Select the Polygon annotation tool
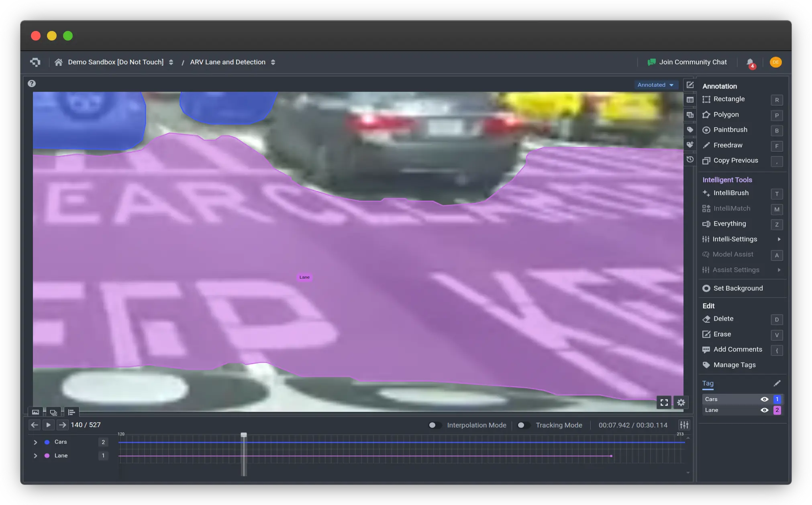 726,115
